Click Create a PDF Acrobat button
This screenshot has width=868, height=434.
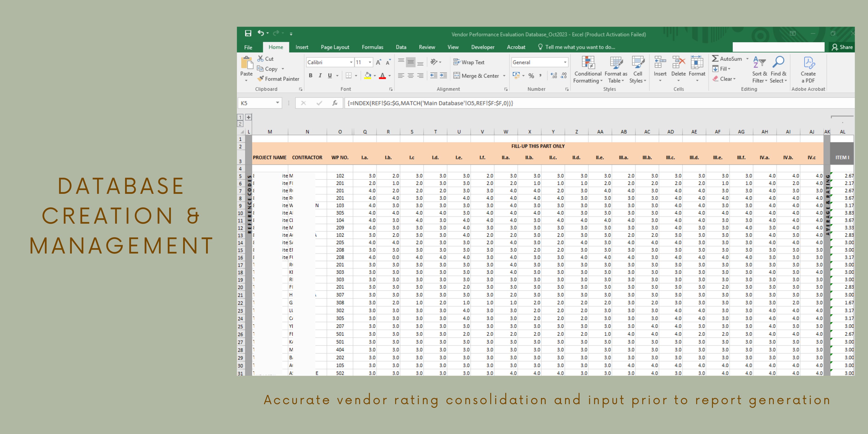point(808,70)
